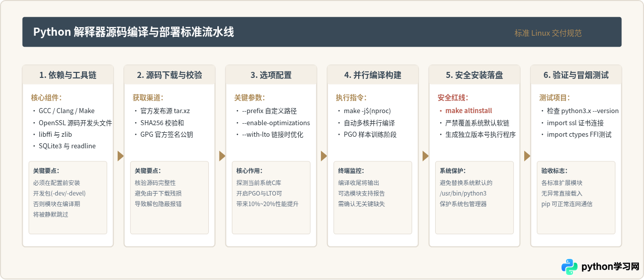
Task: Click the bullet "GPG 官方签名公钥"
Action: [167, 134]
